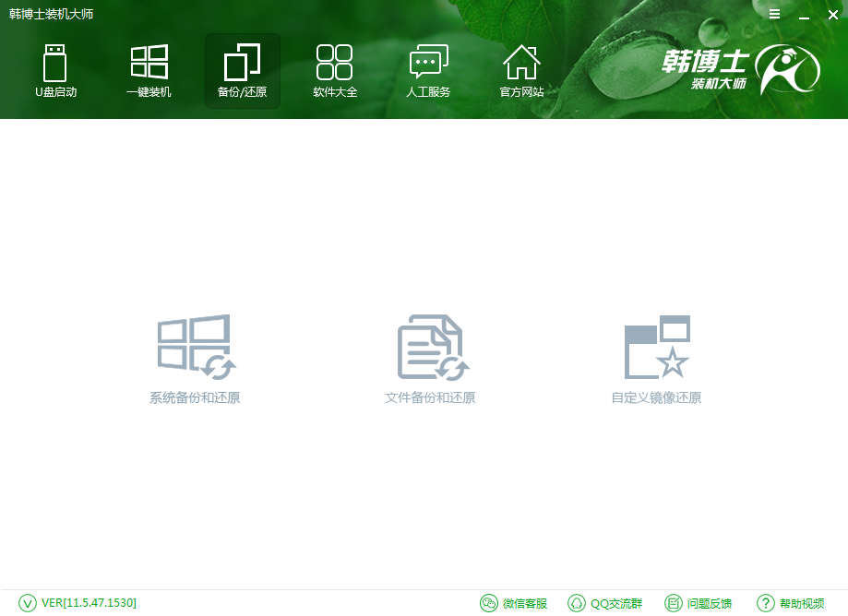Viewport: 848px width, 616px height.
Task: Open the hamburger menu in title bar
Action: tap(775, 14)
